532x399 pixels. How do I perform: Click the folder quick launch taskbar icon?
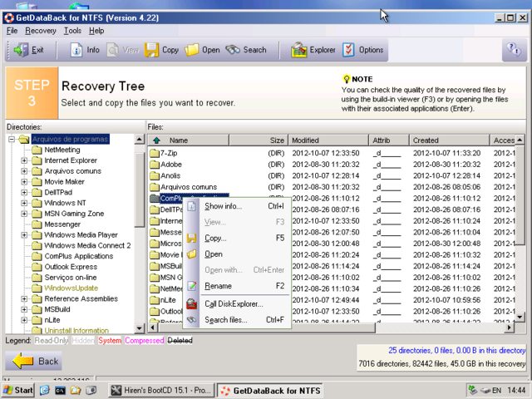76,390
